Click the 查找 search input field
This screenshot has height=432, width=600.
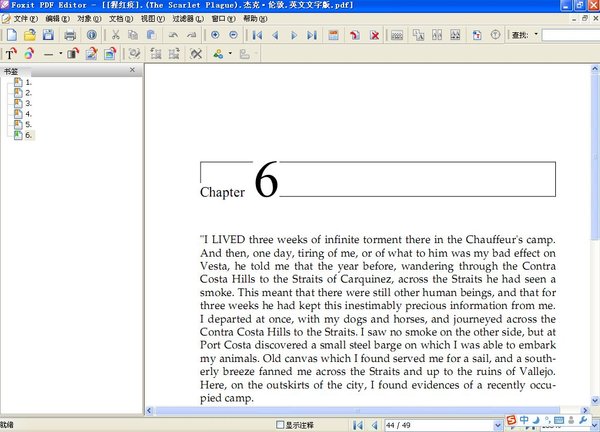(571, 35)
